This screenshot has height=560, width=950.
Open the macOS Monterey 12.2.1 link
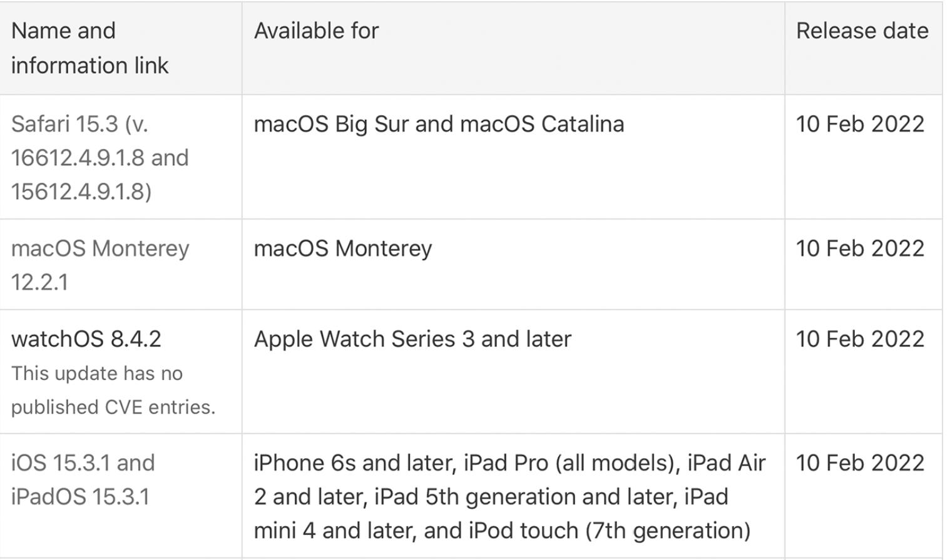(100, 249)
